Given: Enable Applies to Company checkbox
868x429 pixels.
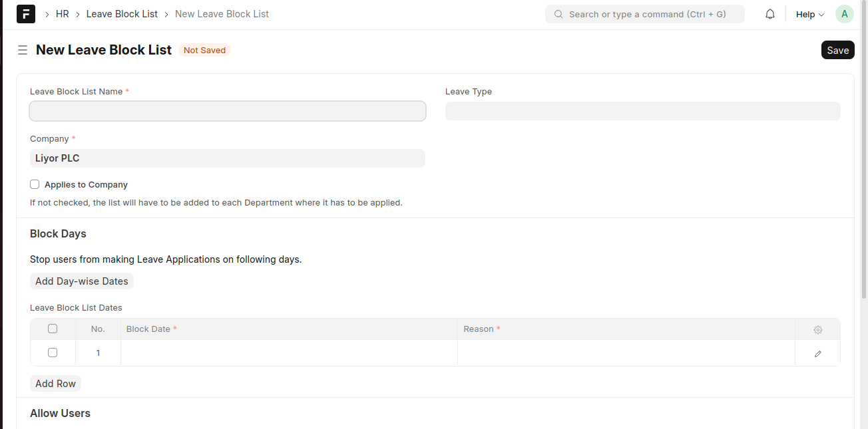Looking at the screenshot, I should tap(35, 184).
